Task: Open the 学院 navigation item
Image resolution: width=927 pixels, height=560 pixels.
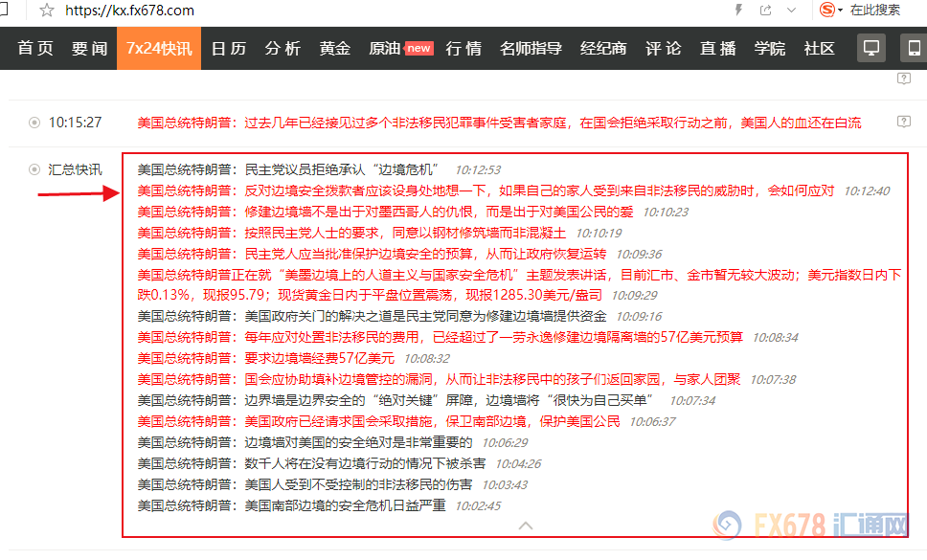Action: click(770, 49)
